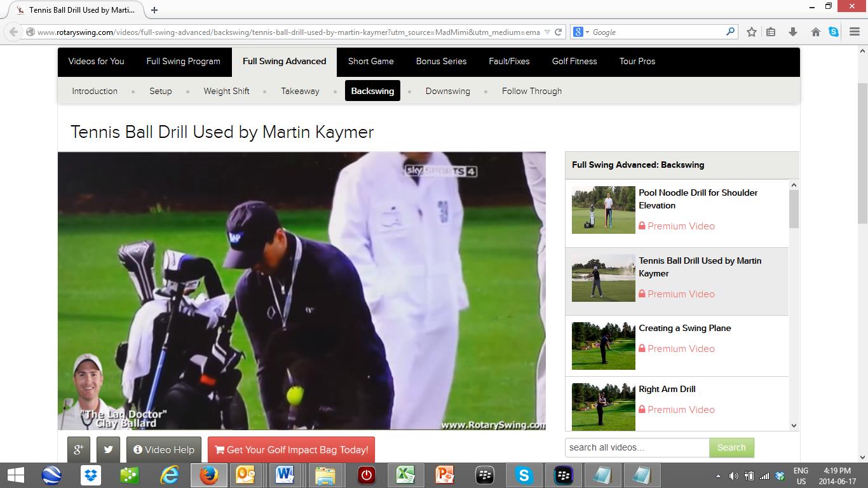Open the Tour Pros menu
868x488 pixels.
637,62
